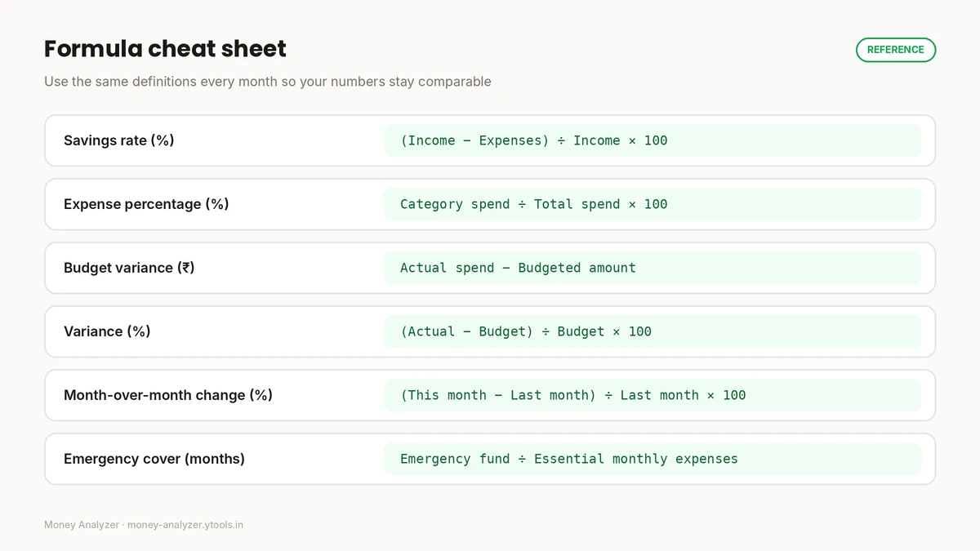This screenshot has width=980, height=551.
Task: Select the 'Savings rate (%)' label
Action: click(x=119, y=140)
